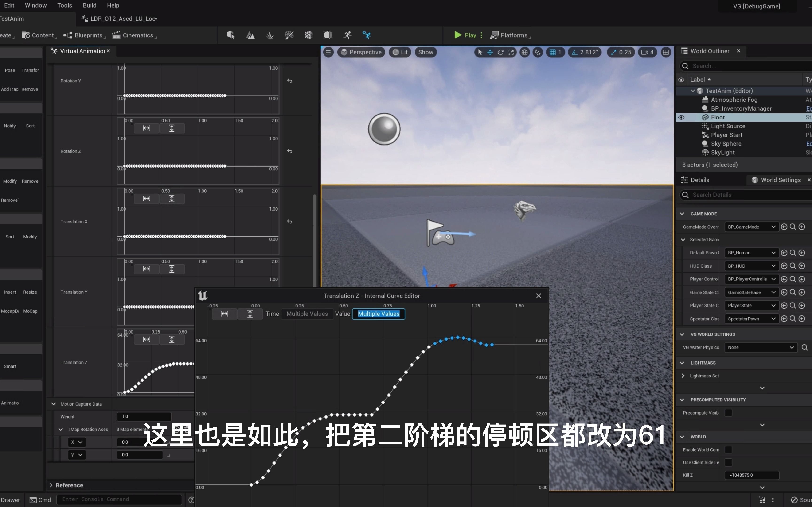Expand the Lightmass Settings section
The height and width of the screenshot is (507, 812).
683,376
